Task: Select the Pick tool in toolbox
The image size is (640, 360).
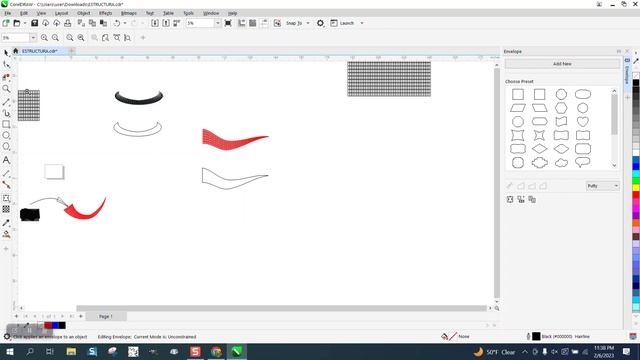Action: point(6,53)
